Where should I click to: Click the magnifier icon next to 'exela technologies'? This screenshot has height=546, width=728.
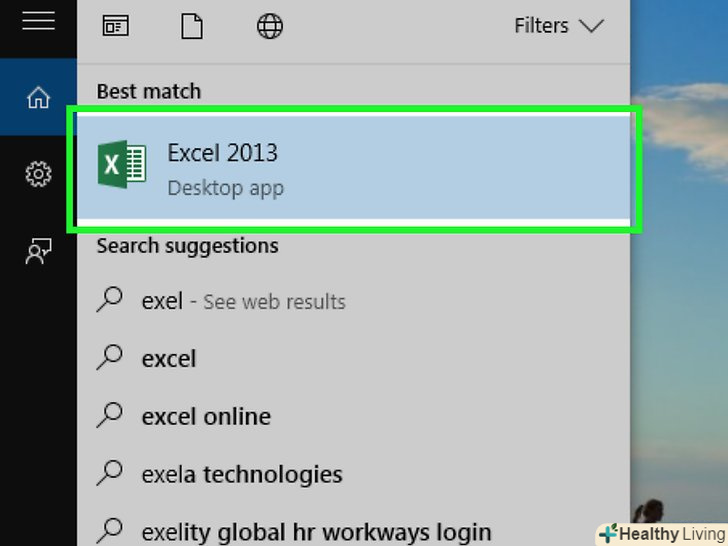pos(110,472)
